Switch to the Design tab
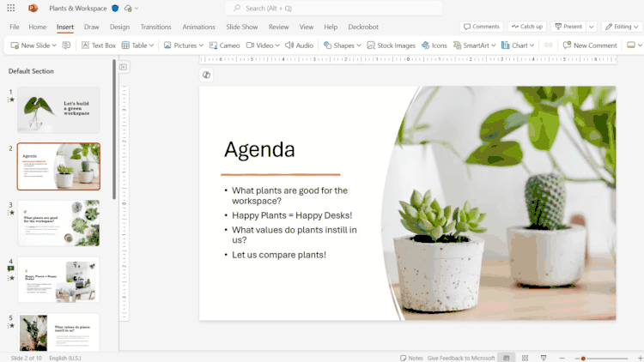Viewport: 644px width, 362px height. (119, 27)
